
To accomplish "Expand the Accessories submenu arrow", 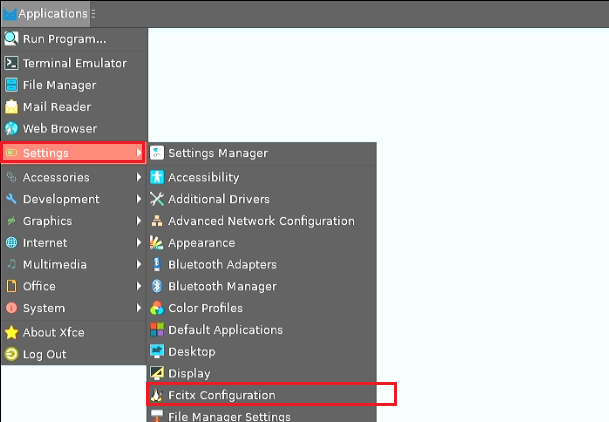I will pyautogui.click(x=139, y=177).
